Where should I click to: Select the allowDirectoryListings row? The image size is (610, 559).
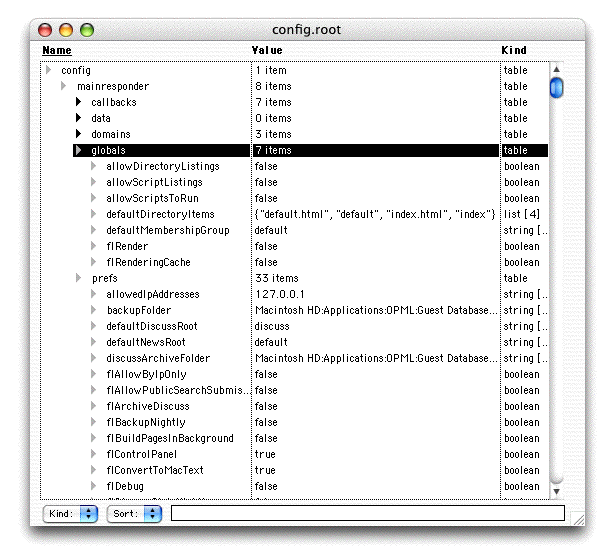click(161, 166)
